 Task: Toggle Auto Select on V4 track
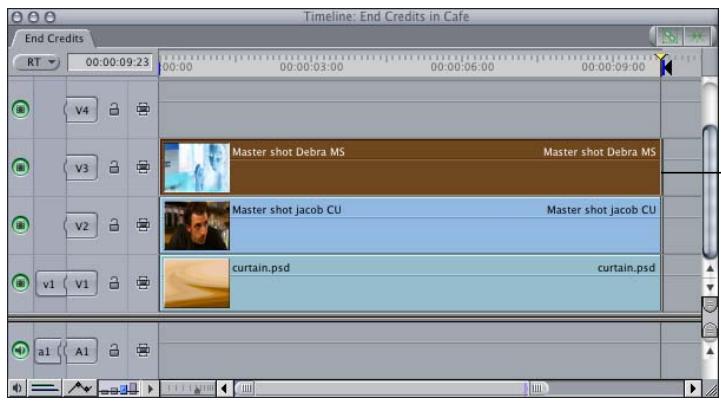(x=143, y=109)
